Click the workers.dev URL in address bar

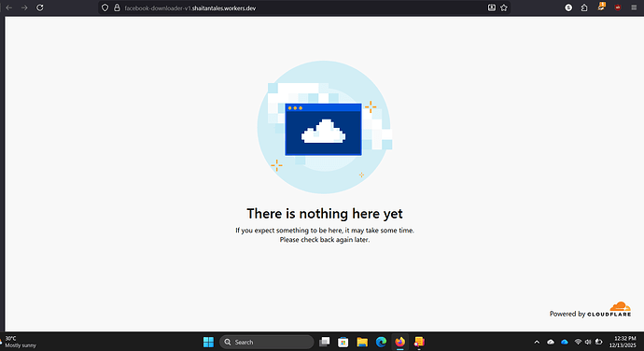[190, 8]
